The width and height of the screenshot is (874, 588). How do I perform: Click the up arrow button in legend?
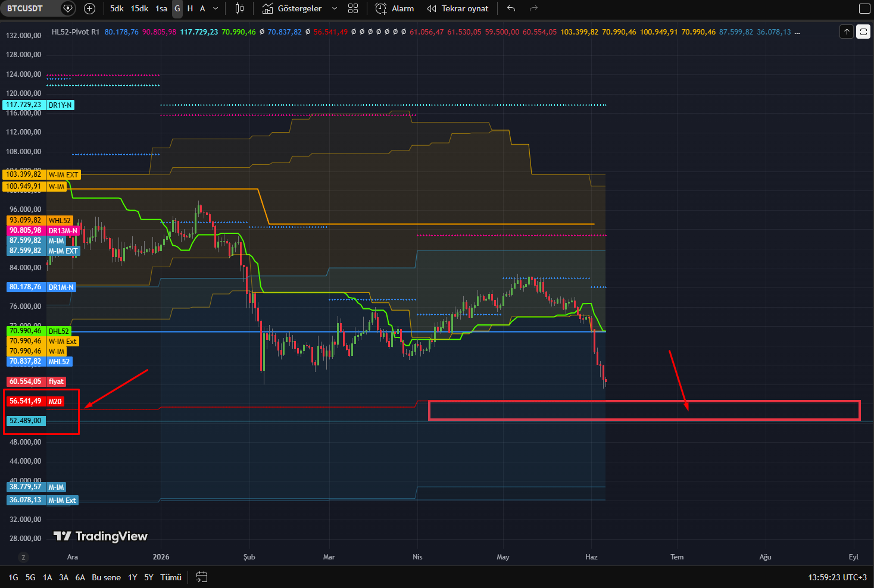[847, 32]
